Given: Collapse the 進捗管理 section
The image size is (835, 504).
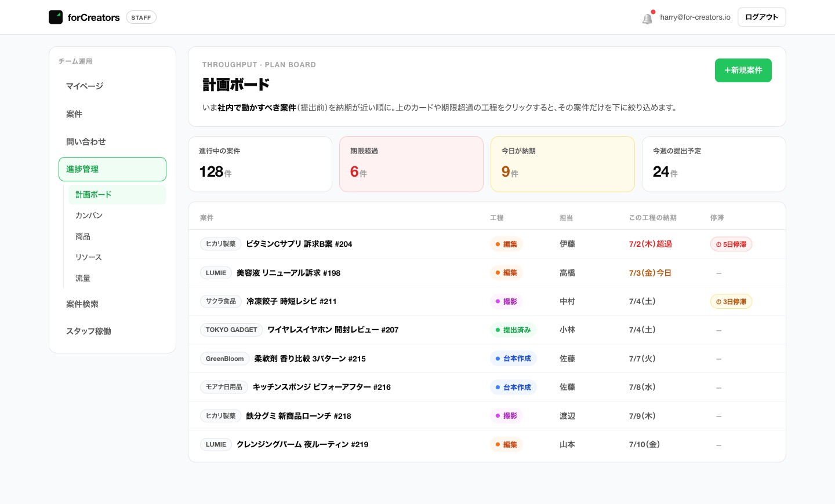Looking at the screenshot, I should point(112,169).
